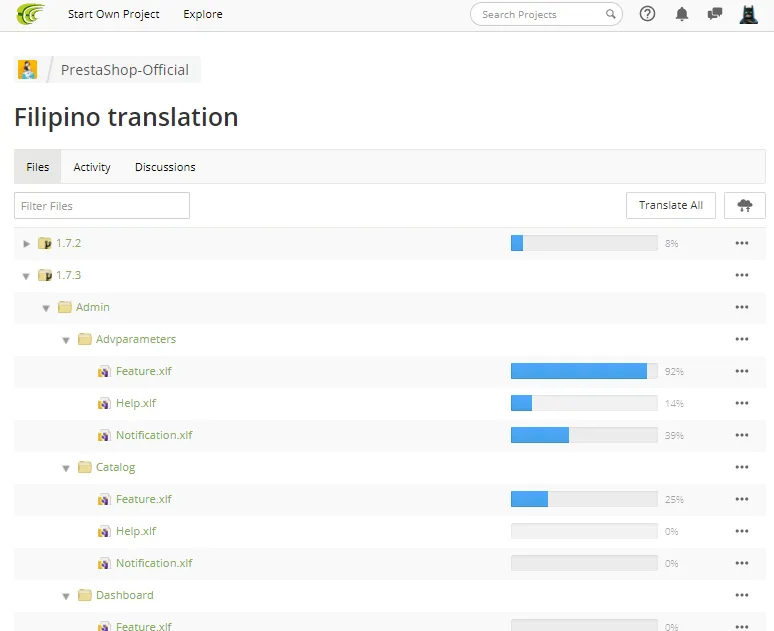This screenshot has height=631, width=774.
Task: Click the search magnifier icon
Action: pyautogui.click(x=611, y=14)
